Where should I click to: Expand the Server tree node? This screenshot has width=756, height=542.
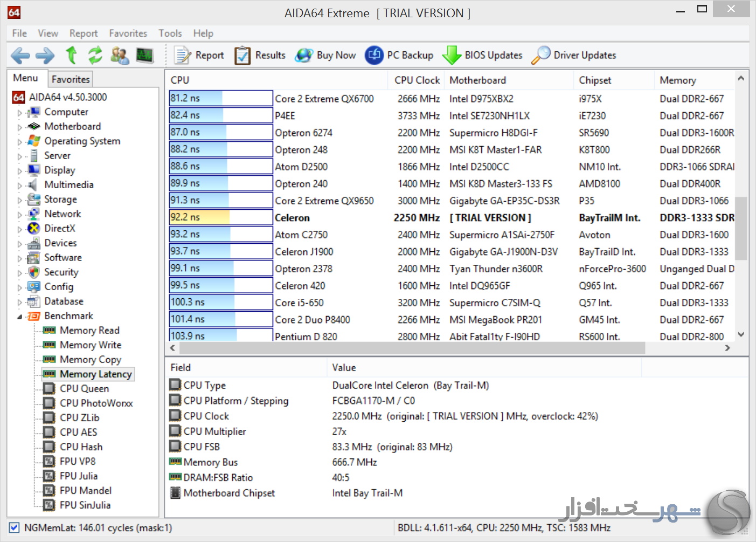(x=20, y=156)
